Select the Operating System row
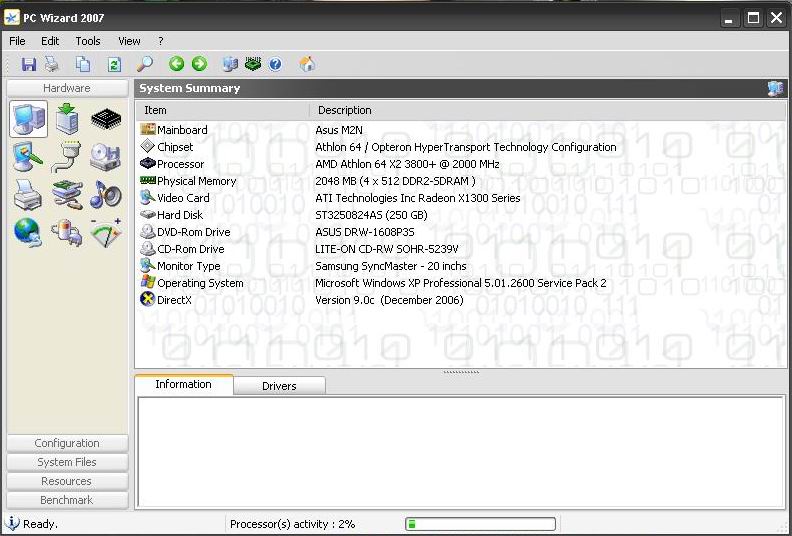Image resolution: width=792 pixels, height=536 pixels. (x=461, y=283)
